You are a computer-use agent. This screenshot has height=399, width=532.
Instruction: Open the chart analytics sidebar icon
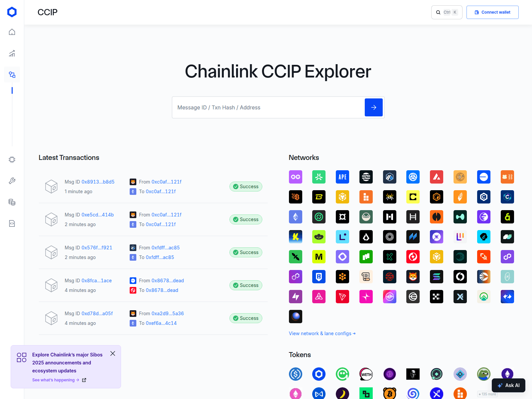12,53
